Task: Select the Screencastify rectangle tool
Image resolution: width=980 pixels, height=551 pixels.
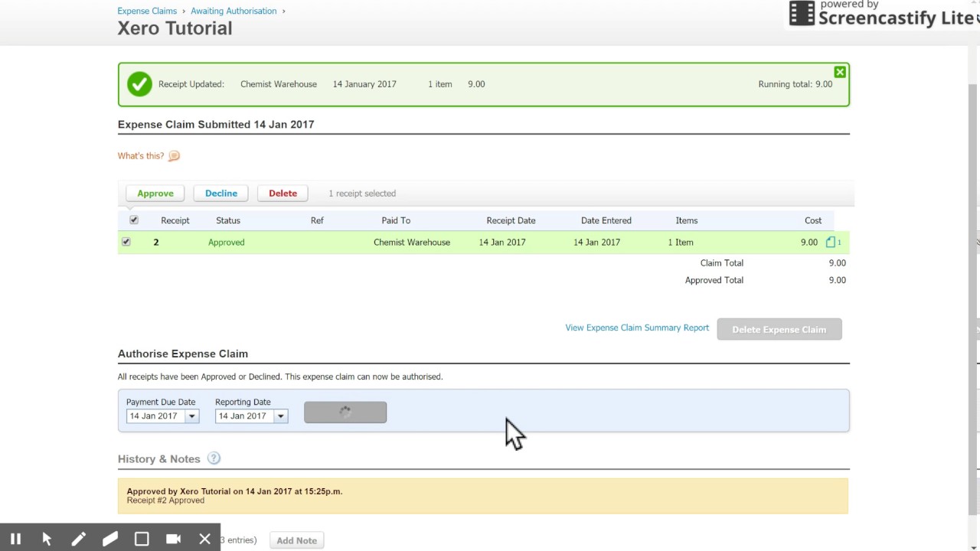Action: (142, 539)
